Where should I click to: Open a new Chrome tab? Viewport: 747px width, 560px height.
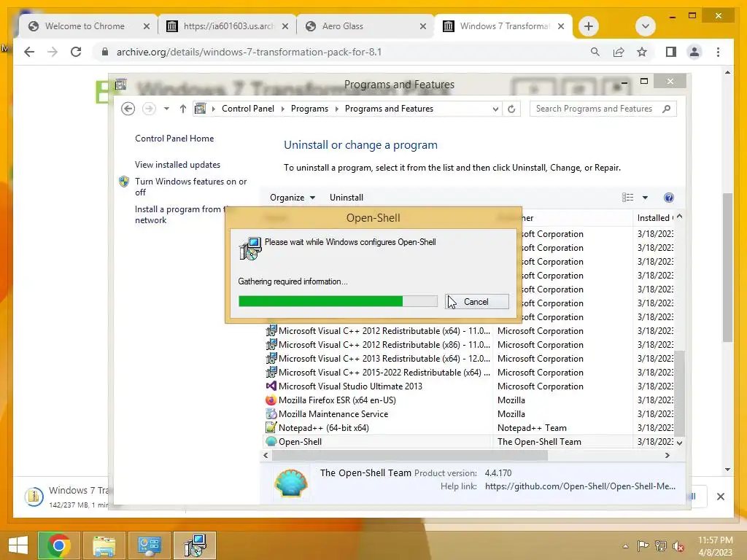click(x=589, y=26)
